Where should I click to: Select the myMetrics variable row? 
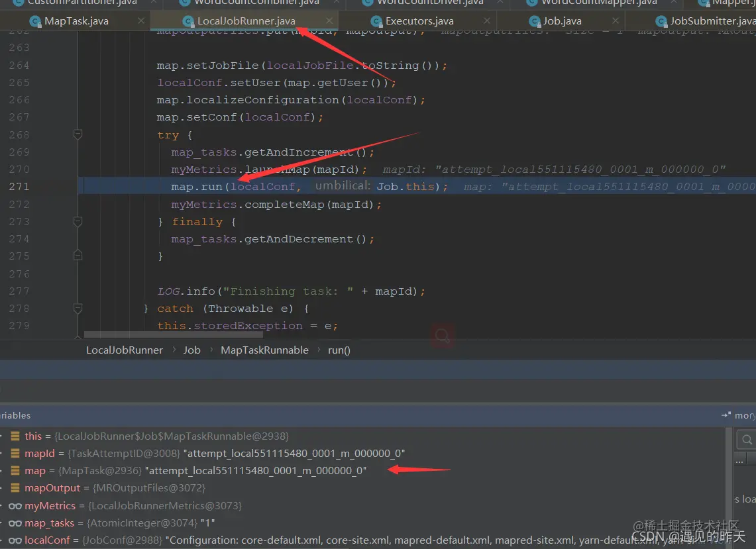(x=362, y=505)
